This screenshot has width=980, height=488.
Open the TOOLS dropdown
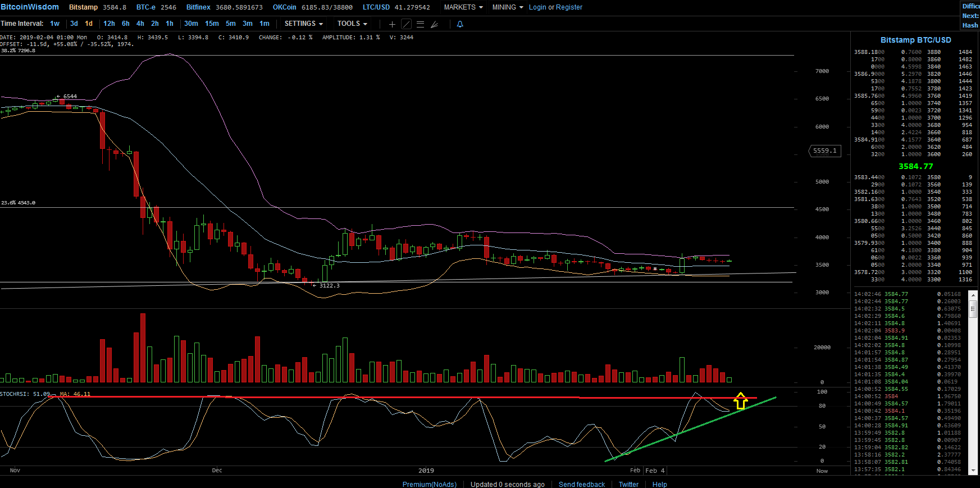(352, 24)
